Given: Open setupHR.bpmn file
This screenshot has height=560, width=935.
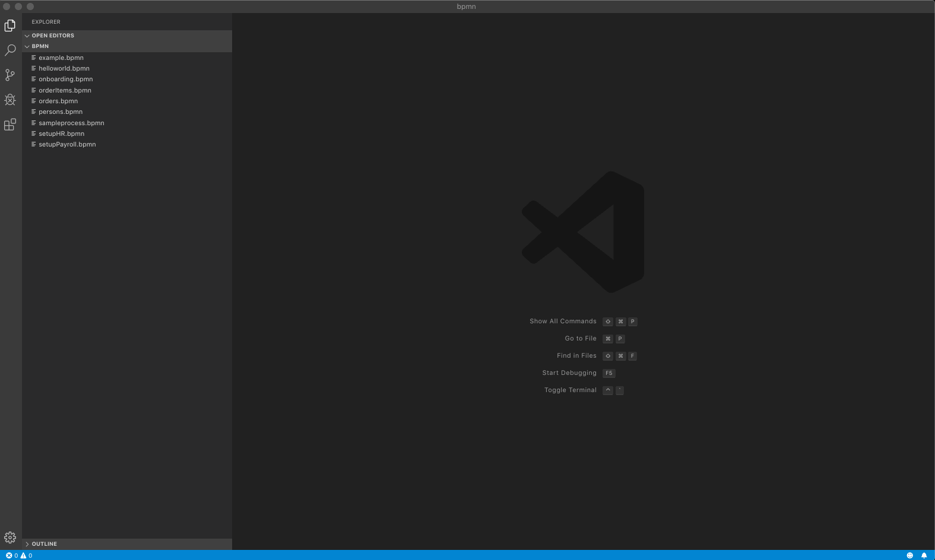Looking at the screenshot, I should point(61,133).
